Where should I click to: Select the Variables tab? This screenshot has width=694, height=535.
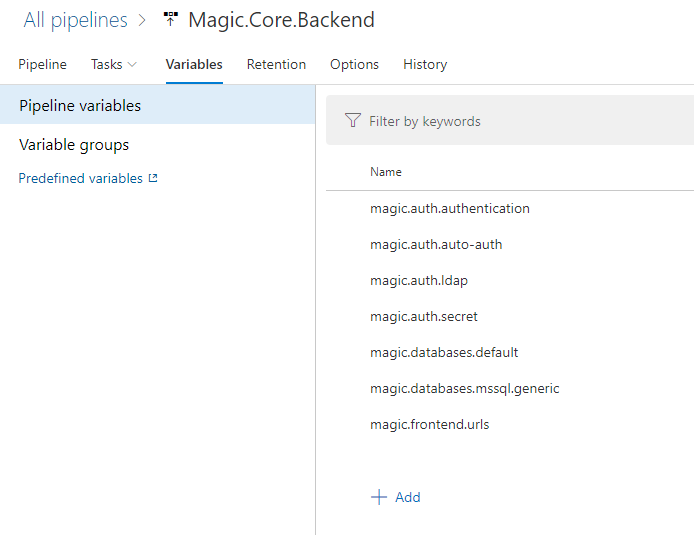[x=194, y=64]
